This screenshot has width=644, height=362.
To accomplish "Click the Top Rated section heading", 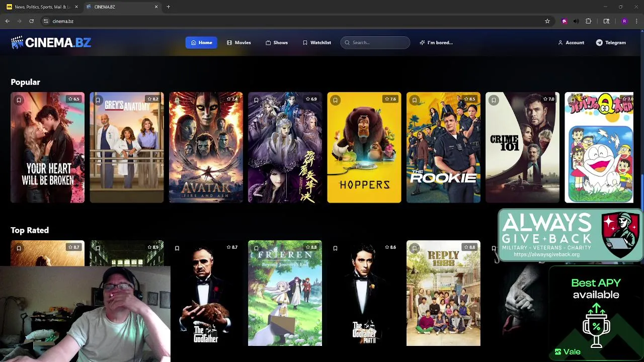I will click(30, 230).
